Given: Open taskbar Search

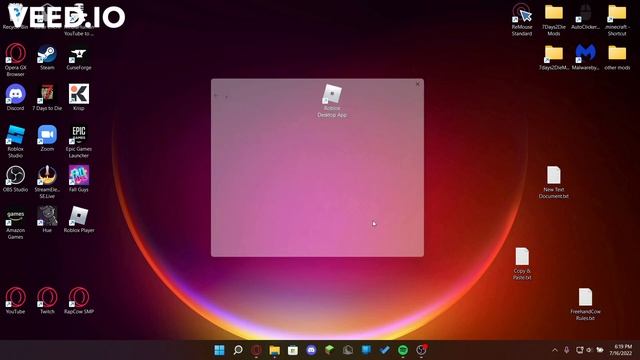Looking at the screenshot, I should 238,350.
